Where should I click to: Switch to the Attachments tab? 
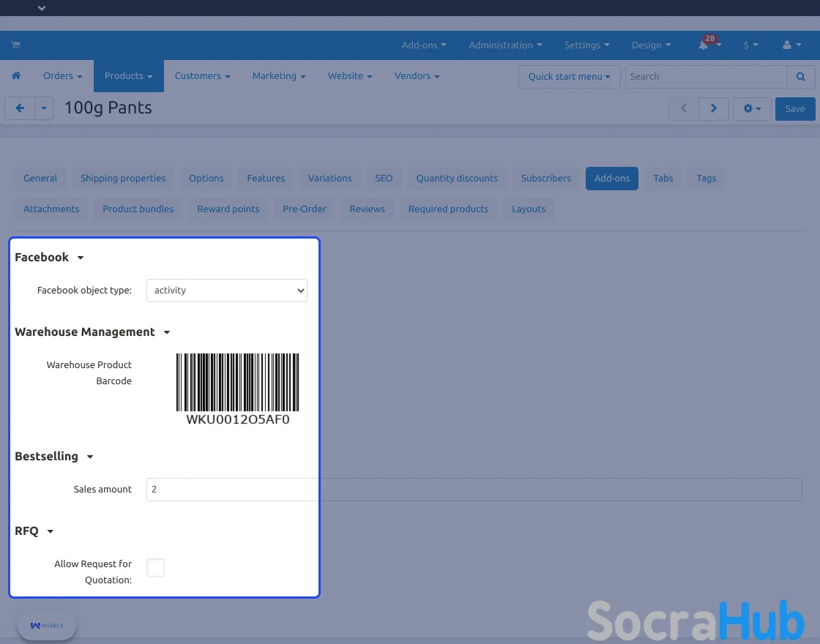pos(51,209)
